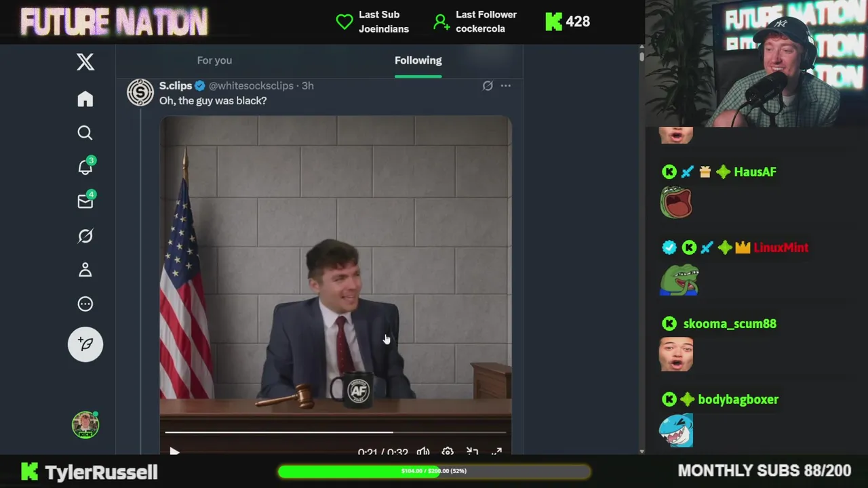This screenshot has width=868, height=488.
Task: Click the @whitesocksclips handle
Action: (251, 85)
